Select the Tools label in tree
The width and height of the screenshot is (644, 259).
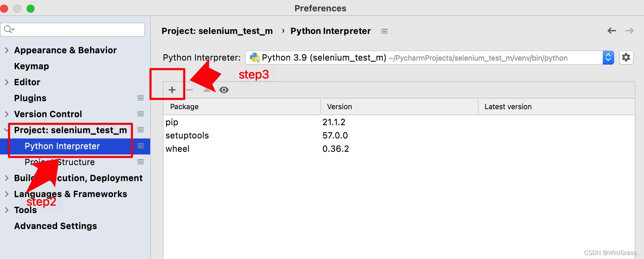point(26,210)
